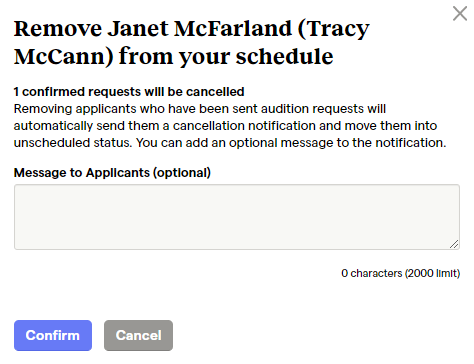Cancel the removal dialog
Screen dimensions: 474x364
point(138,335)
